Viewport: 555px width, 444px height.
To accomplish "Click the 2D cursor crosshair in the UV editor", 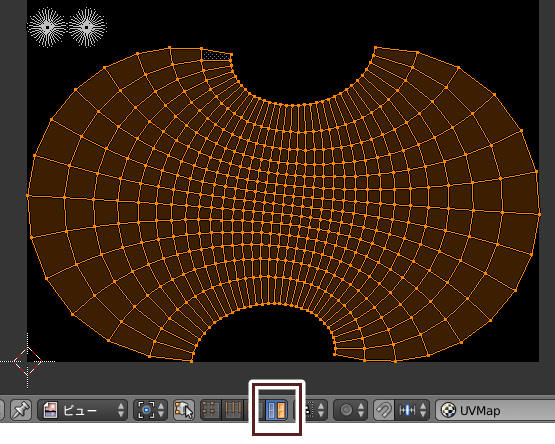I will (28, 362).
